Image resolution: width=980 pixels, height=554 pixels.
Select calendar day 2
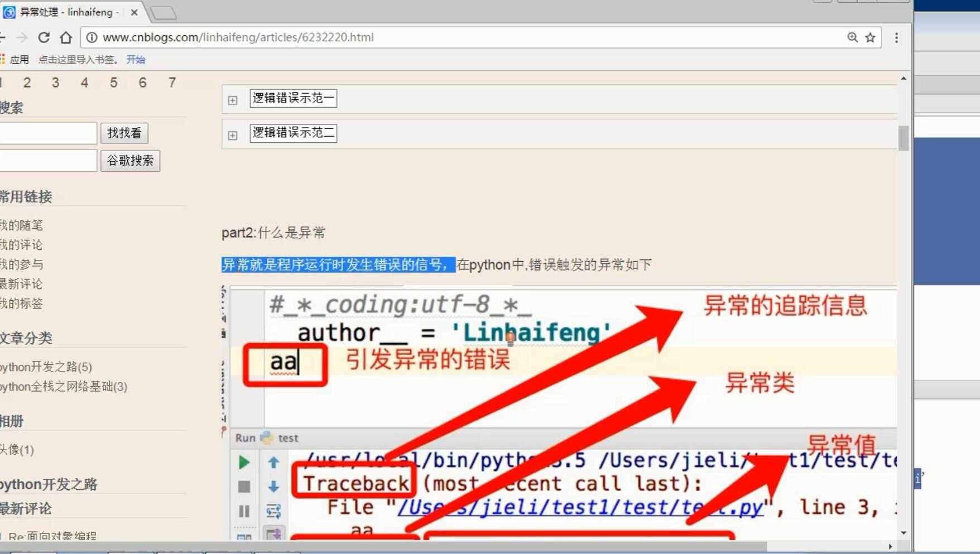(27, 83)
